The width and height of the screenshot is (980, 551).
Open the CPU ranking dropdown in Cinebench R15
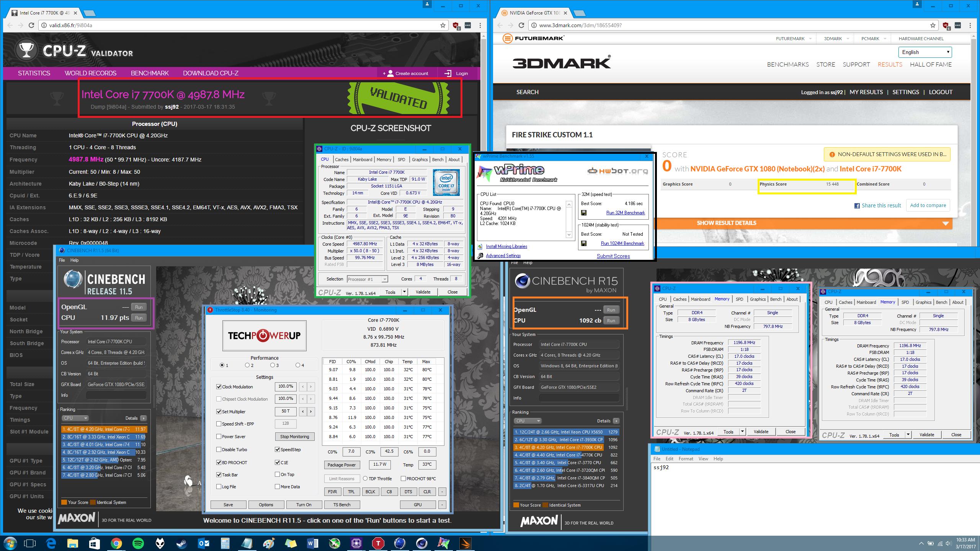pos(527,421)
